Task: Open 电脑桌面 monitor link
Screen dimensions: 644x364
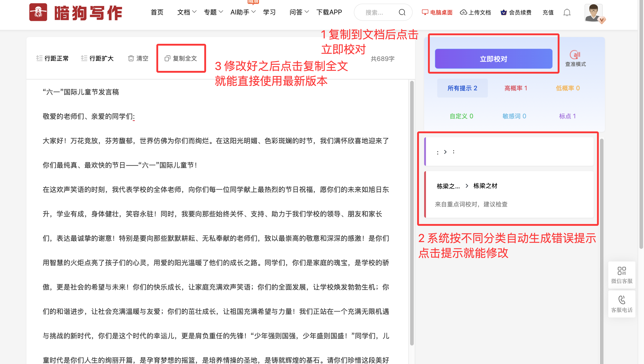Action: coord(437,12)
